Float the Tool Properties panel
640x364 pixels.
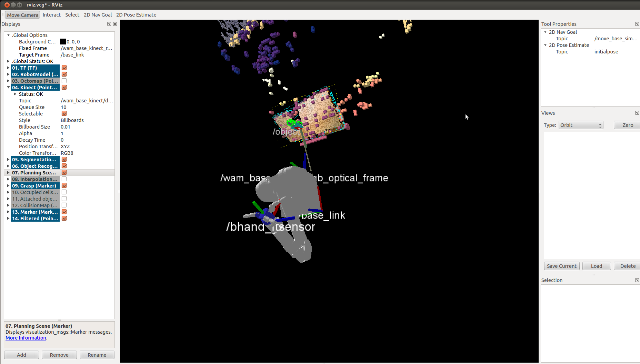coord(637,24)
